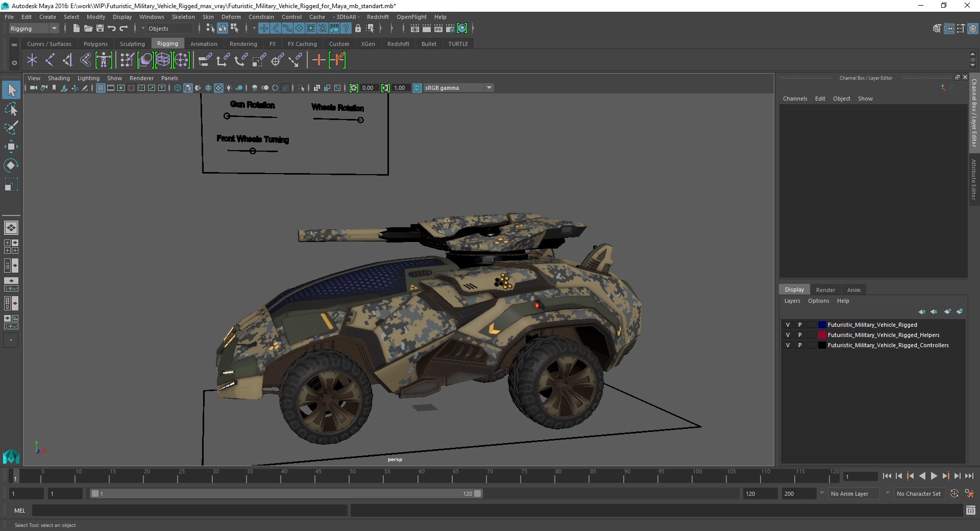The image size is (980, 531).
Task: Click create new layer icon in Layer Editor
Action: coord(947,311)
